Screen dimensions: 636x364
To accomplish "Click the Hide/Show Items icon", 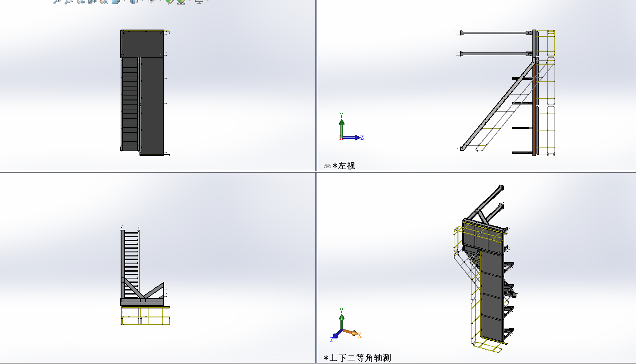I will click(152, 1).
